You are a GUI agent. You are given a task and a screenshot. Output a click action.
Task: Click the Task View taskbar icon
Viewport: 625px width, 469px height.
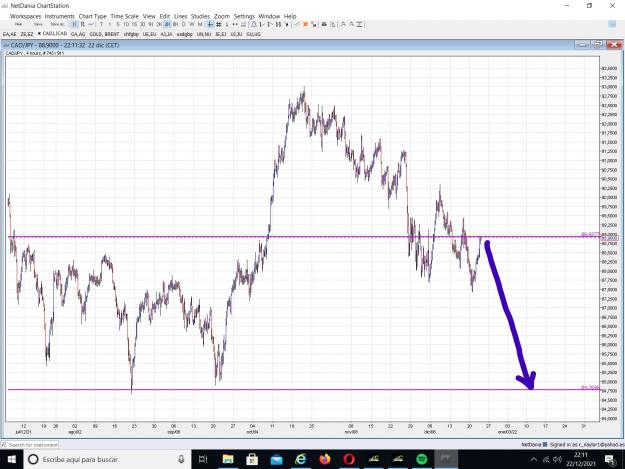pos(203,459)
